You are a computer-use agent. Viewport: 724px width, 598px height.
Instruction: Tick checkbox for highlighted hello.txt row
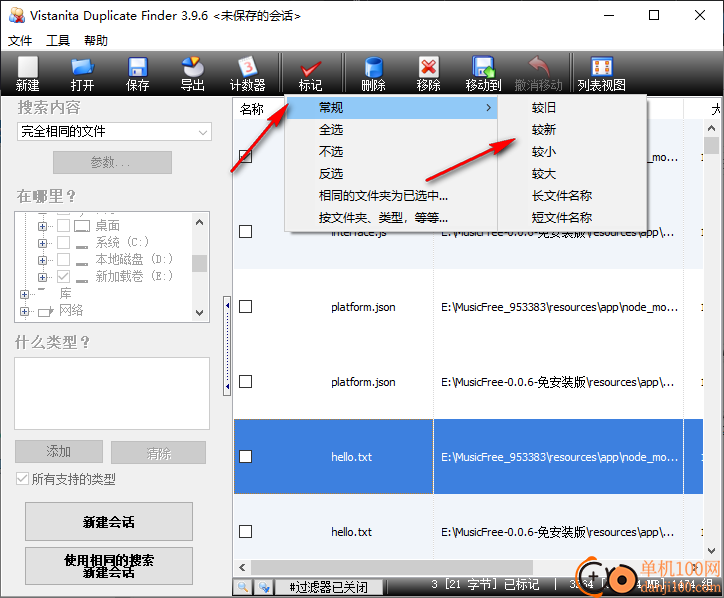tap(246, 457)
